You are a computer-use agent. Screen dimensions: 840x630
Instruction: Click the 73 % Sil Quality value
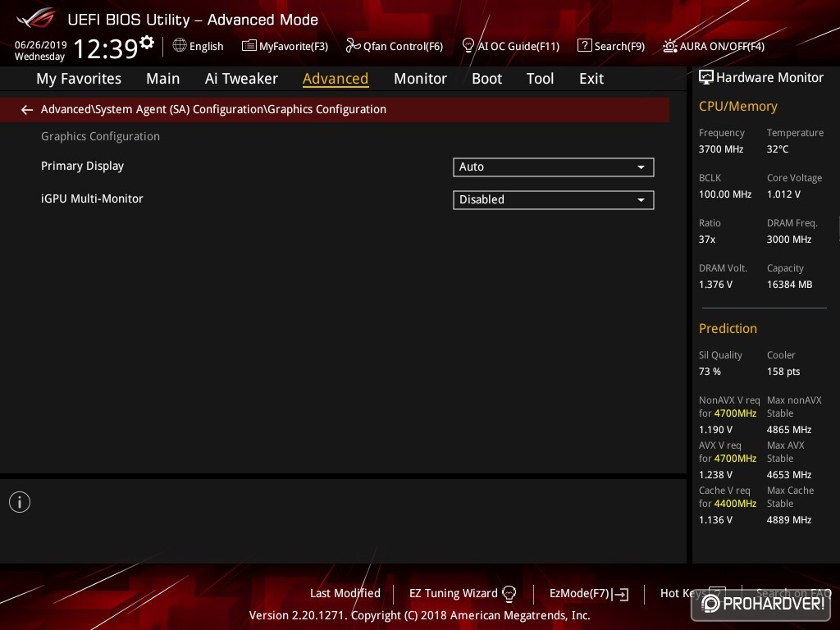point(710,372)
